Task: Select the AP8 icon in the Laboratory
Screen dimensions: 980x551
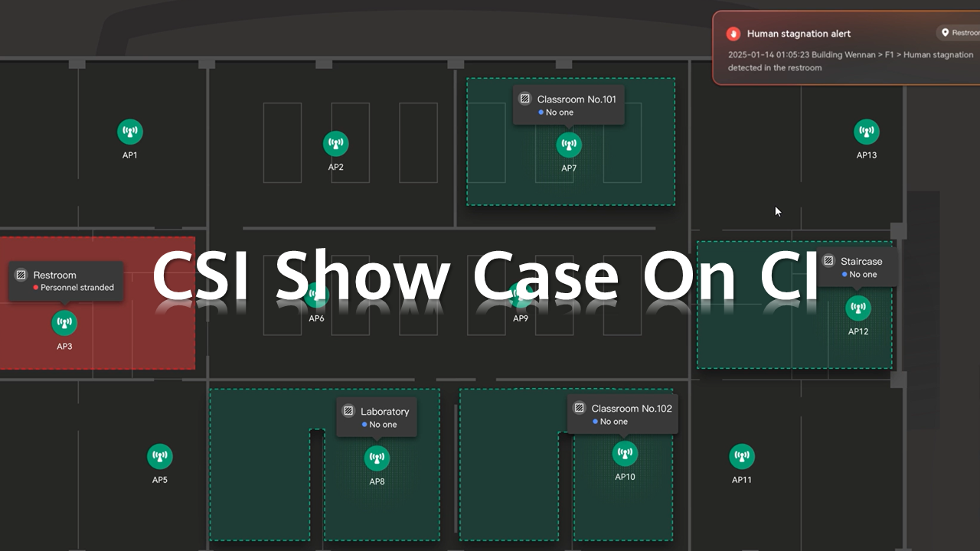Action: point(377,458)
